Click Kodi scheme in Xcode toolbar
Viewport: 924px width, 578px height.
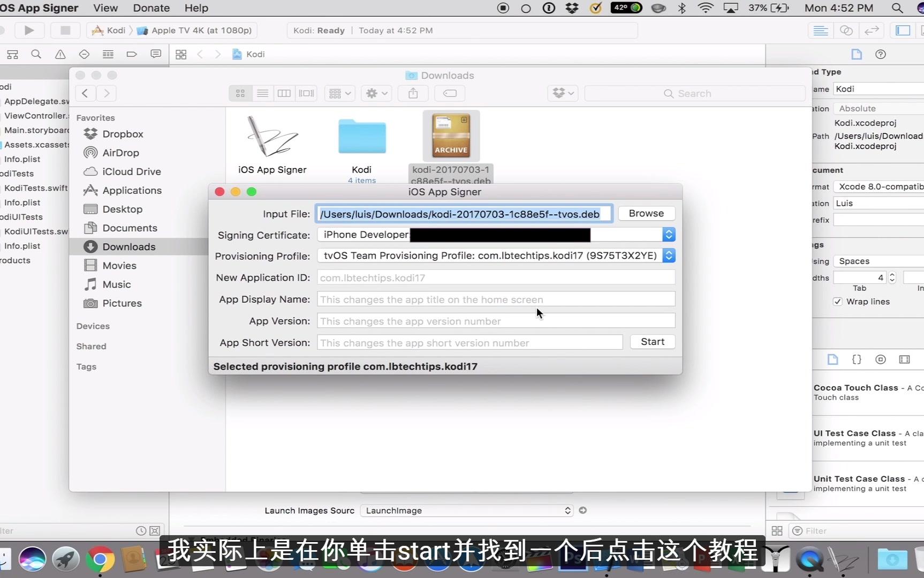click(x=110, y=31)
